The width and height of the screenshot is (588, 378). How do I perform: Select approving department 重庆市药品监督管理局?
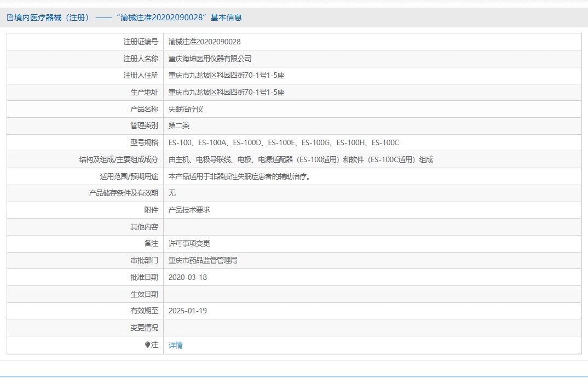203,261
